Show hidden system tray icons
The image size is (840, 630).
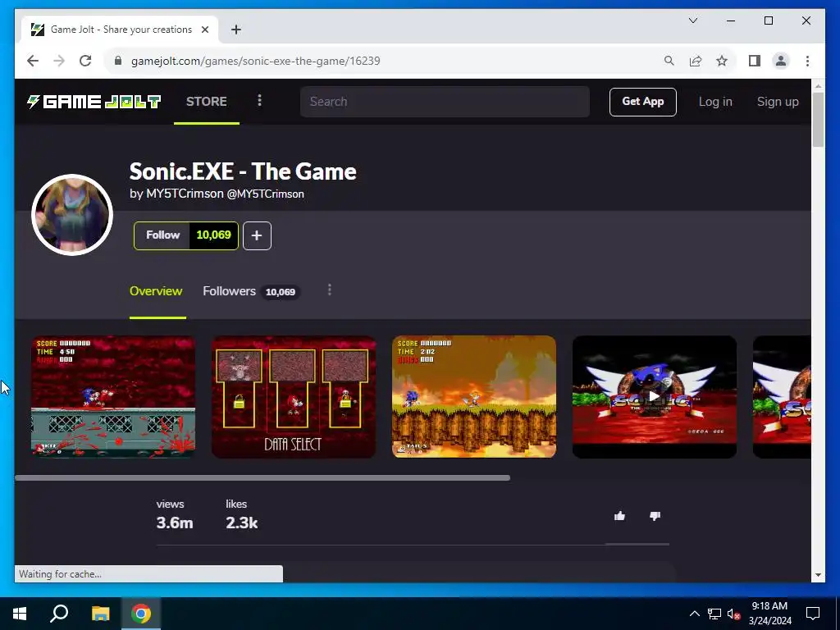(x=694, y=614)
